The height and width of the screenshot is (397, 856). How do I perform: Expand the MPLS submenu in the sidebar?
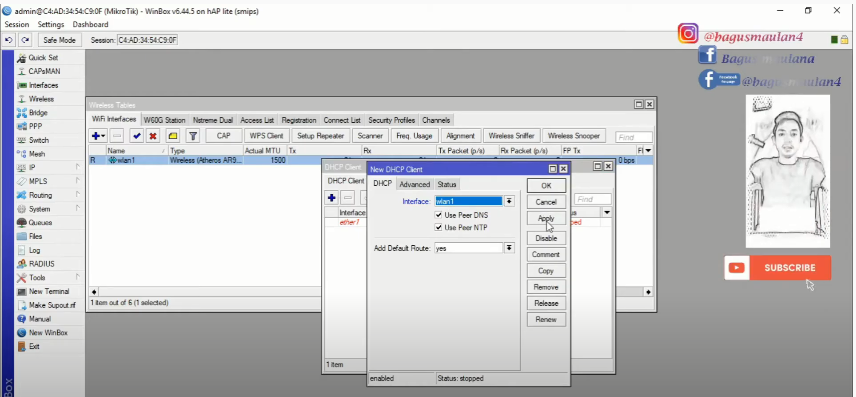tap(77, 181)
